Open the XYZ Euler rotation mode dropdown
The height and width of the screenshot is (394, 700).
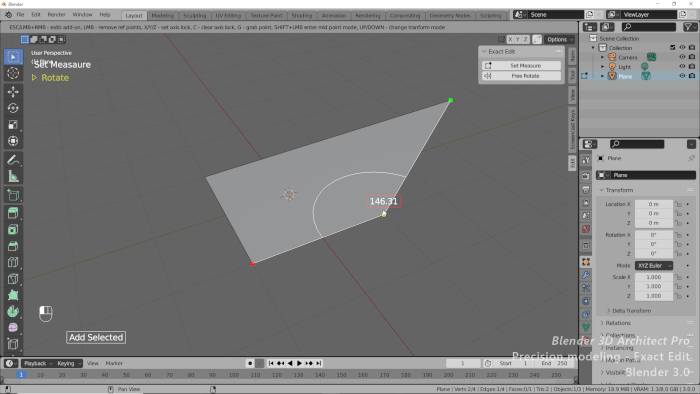coord(654,265)
